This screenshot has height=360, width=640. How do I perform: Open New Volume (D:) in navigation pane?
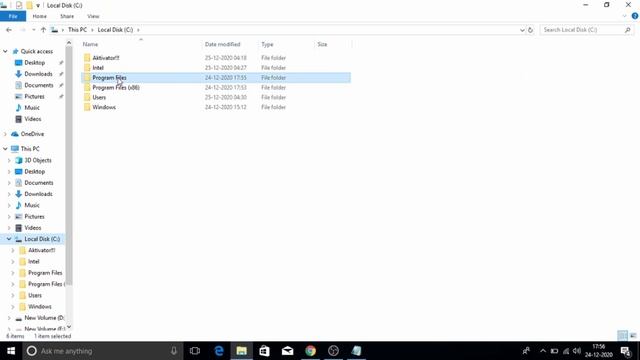pos(44,318)
